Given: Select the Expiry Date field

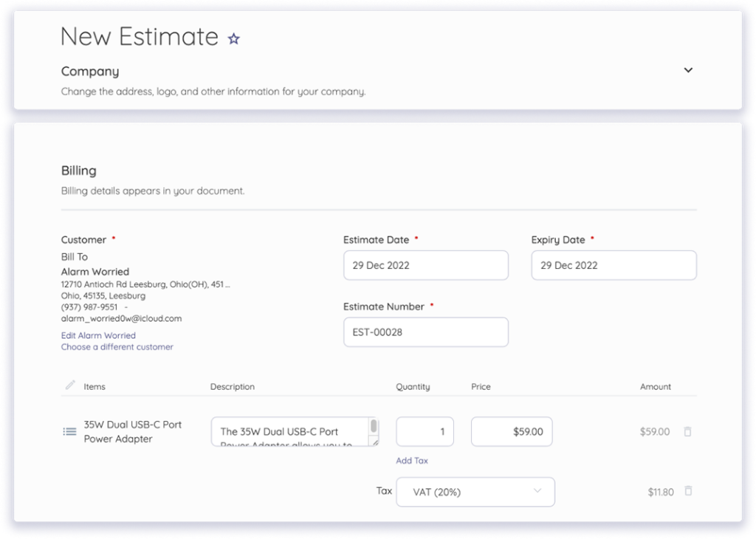Looking at the screenshot, I should (614, 265).
